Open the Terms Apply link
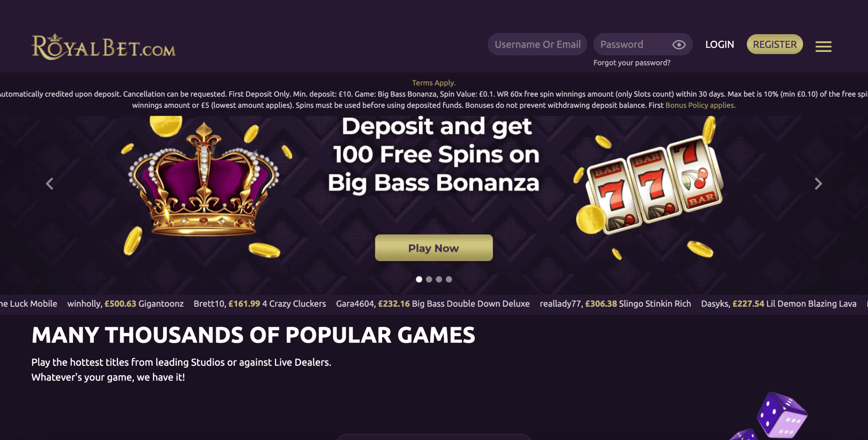Screen dimensions: 868x440 434,83
